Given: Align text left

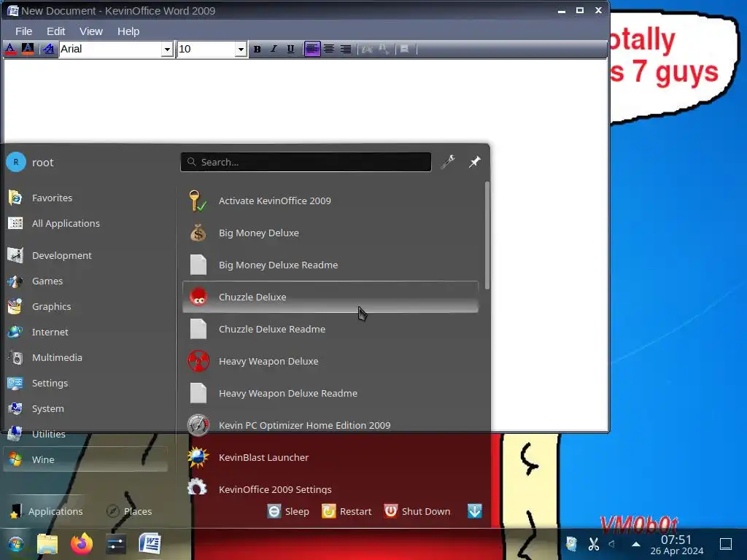Looking at the screenshot, I should click(x=312, y=49).
